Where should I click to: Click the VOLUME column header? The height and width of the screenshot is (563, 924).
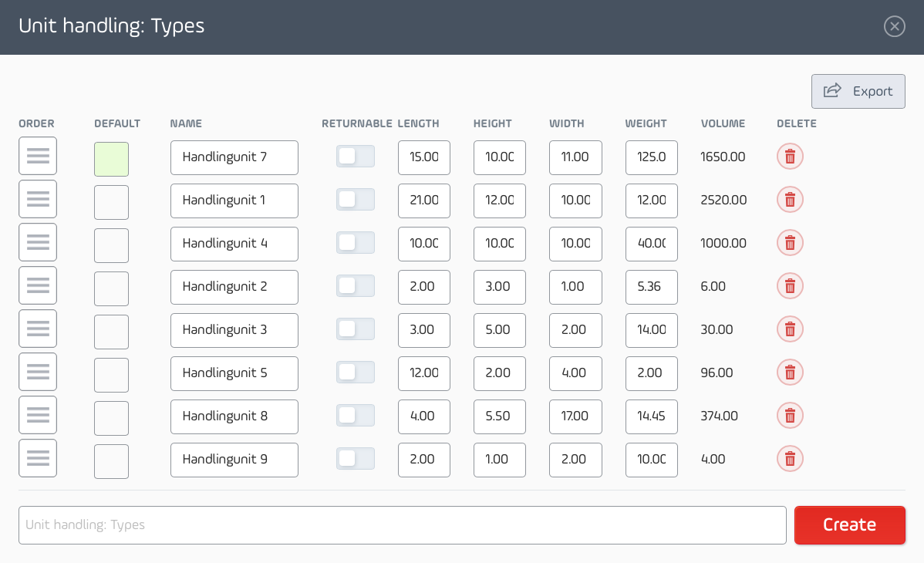(723, 124)
